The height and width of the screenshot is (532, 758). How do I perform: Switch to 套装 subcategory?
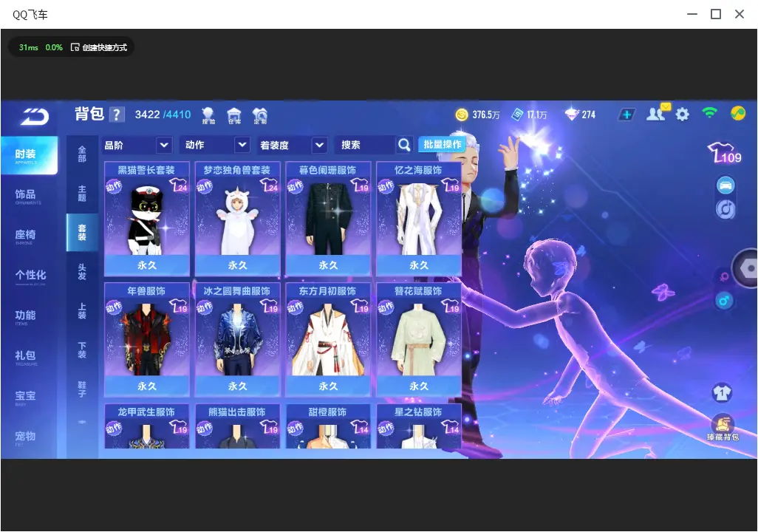point(82,233)
